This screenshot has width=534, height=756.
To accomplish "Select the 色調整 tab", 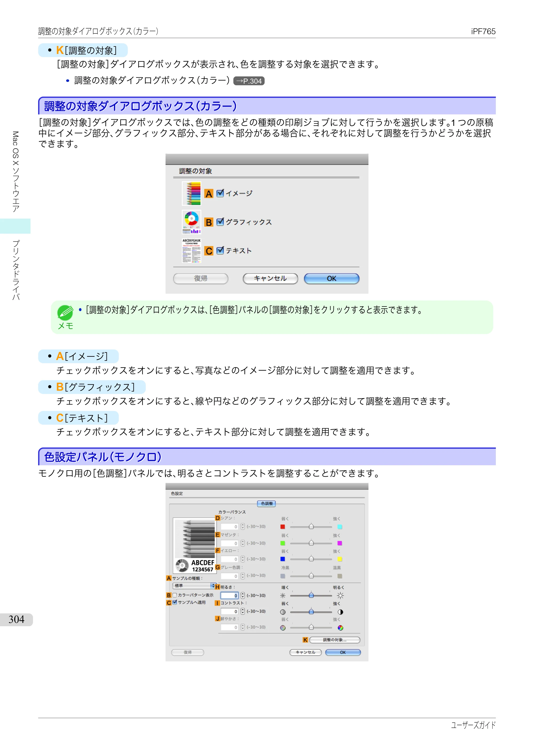I will click(266, 503).
